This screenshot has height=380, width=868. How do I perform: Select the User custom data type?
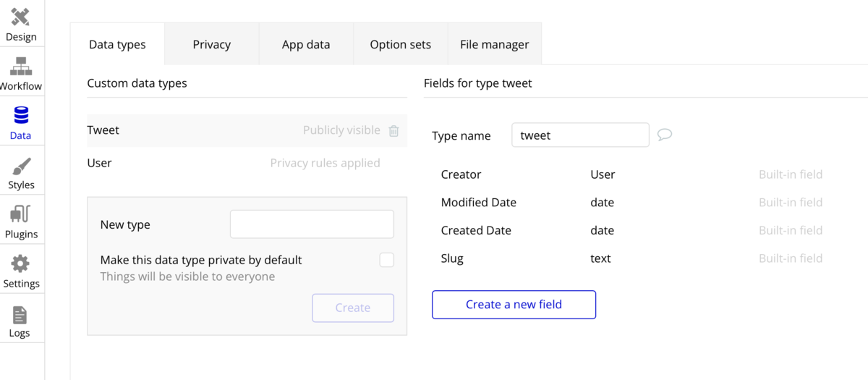(x=100, y=163)
